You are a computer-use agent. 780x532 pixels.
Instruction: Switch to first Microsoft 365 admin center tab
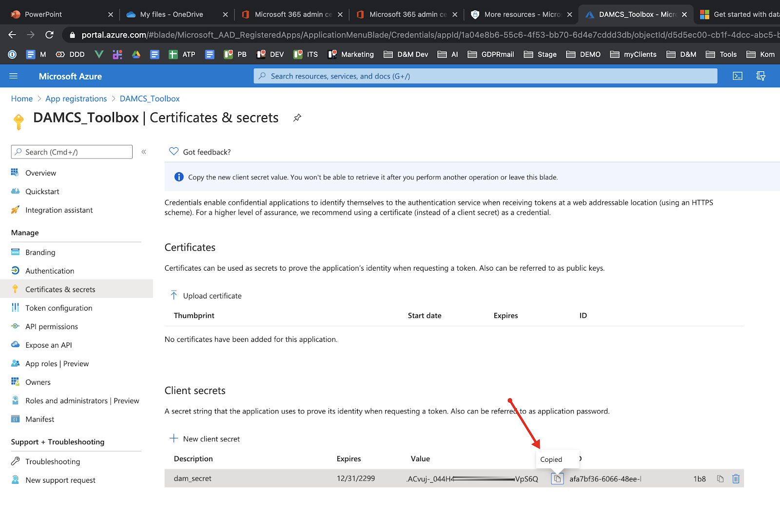pyautogui.click(x=293, y=14)
